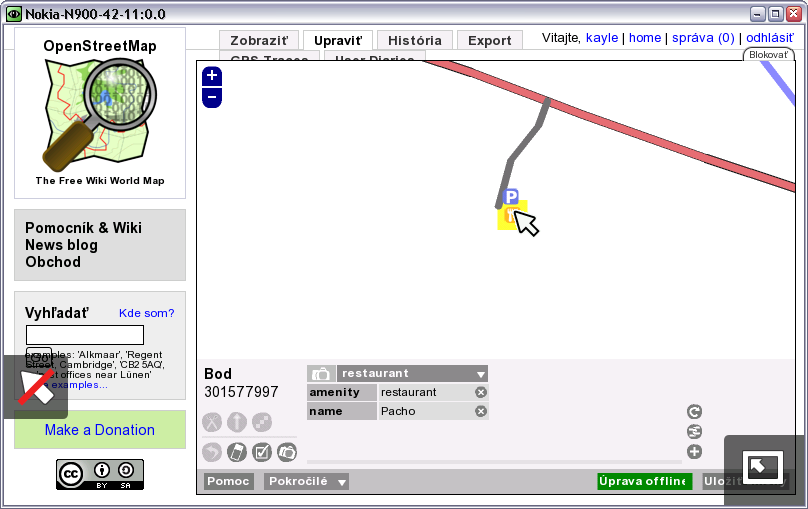Click the upward arrow direction icon
The height and width of the screenshot is (509, 808).
(x=237, y=422)
